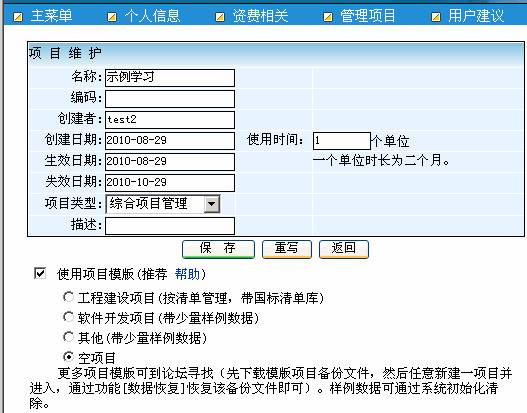The width and height of the screenshot is (527, 413).
Task: Open the 帮助 help link
Action: point(188,274)
